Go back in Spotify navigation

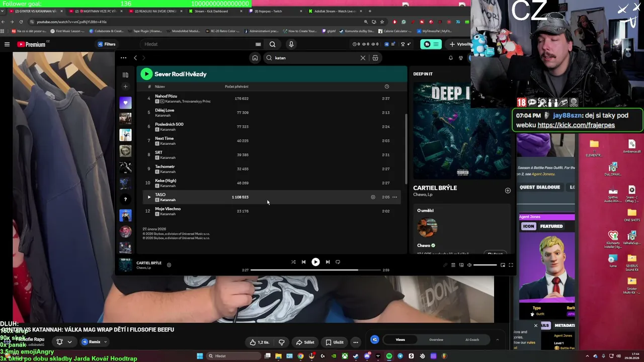click(135, 58)
